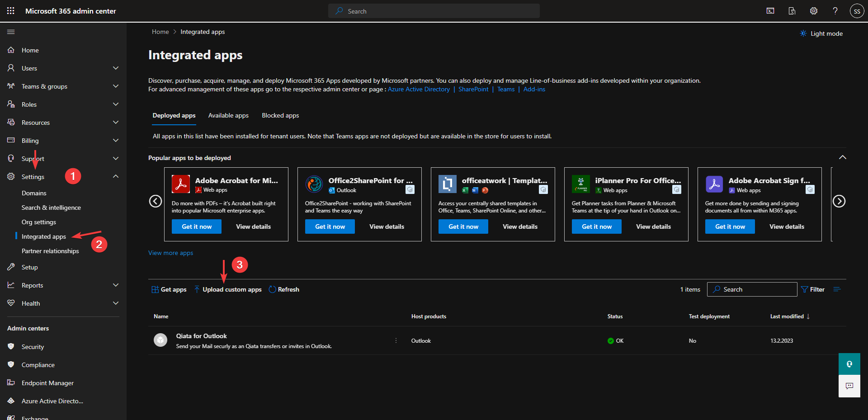Open the app launcher waffle icon

point(11,11)
